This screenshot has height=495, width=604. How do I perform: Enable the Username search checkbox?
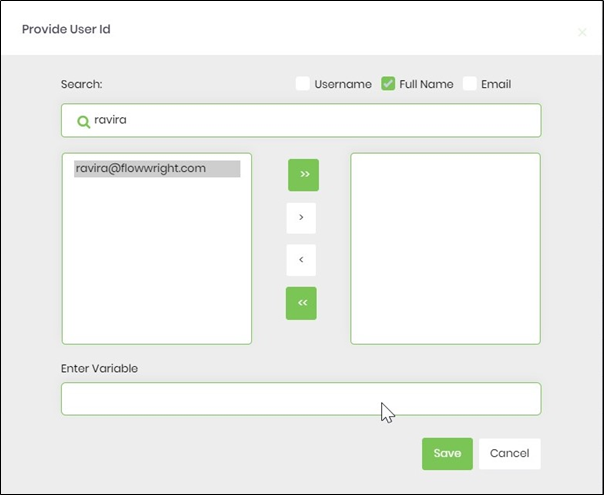(x=302, y=84)
